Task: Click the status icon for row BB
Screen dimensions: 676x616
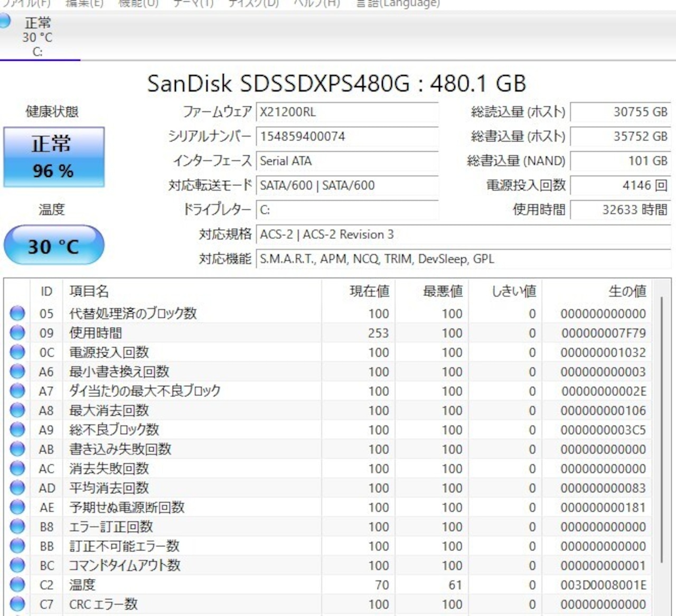Action: tap(17, 546)
